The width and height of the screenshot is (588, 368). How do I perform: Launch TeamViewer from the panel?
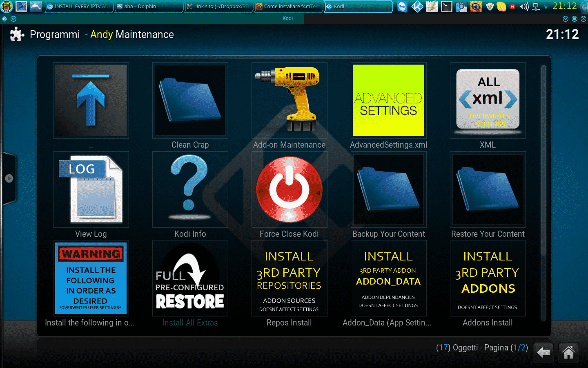pyautogui.click(x=402, y=7)
